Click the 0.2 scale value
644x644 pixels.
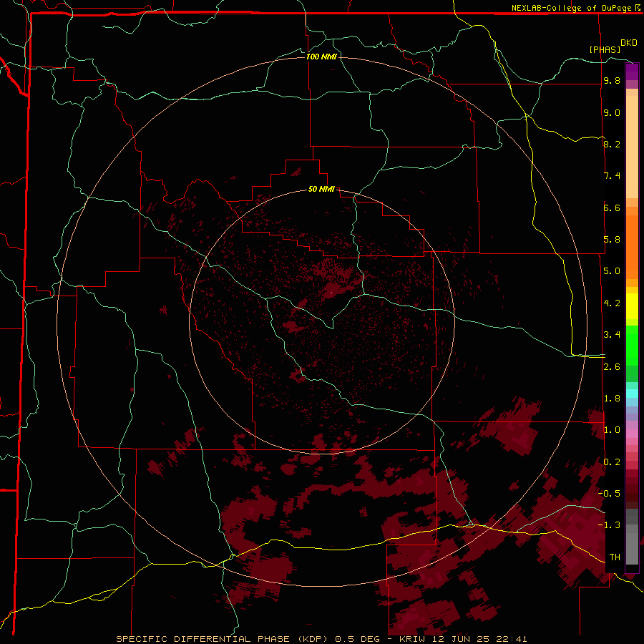(x=612, y=462)
